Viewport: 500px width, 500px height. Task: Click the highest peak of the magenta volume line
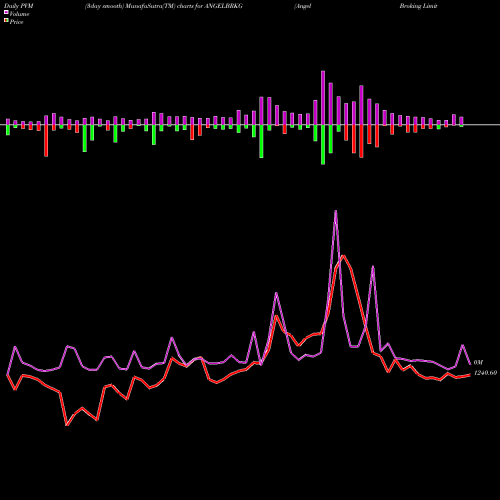[335, 211]
